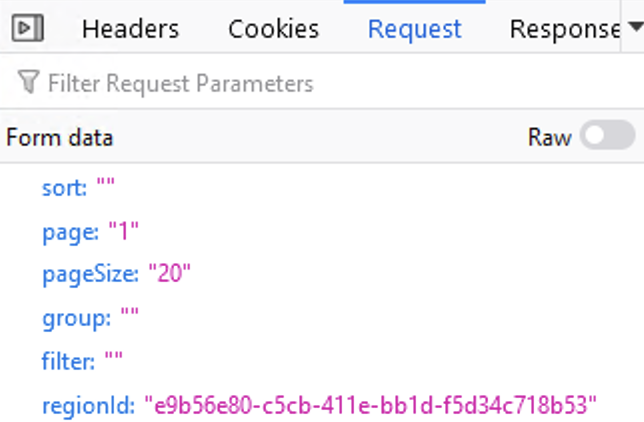This screenshot has height=422, width=644.
Task: Select the regionId GUID value
Action: pos(371,405)
